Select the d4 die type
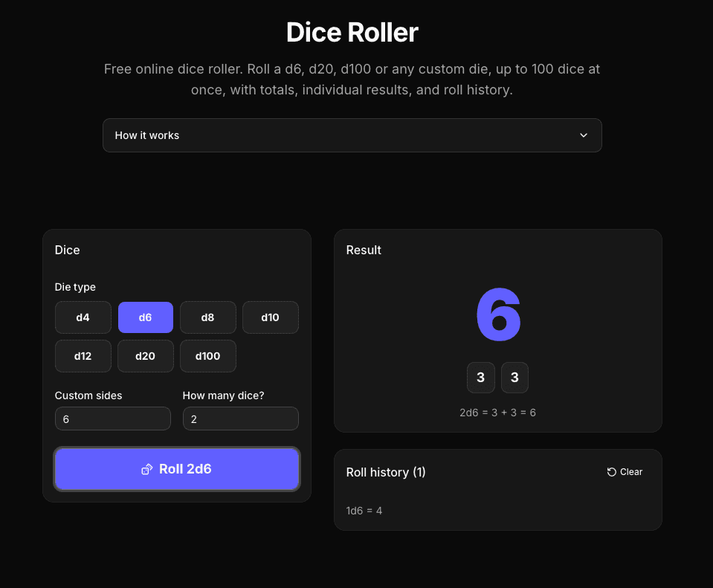The image size is (713, 588). pos(83,317)
